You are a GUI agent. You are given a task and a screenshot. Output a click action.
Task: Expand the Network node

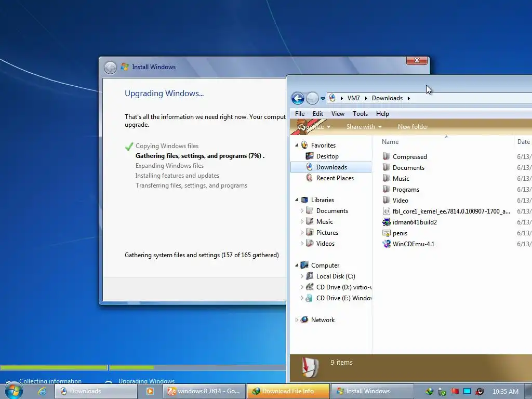297,320
